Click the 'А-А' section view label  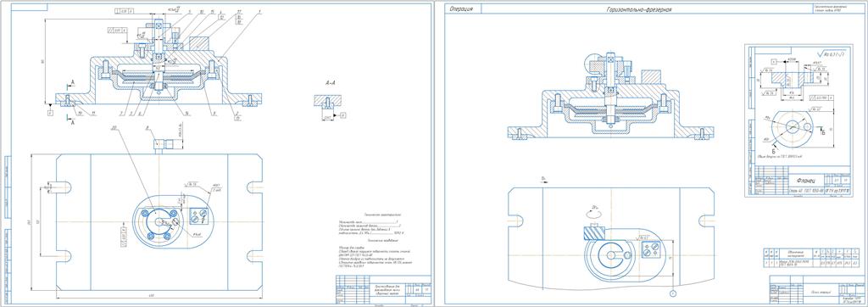[330, 82]
